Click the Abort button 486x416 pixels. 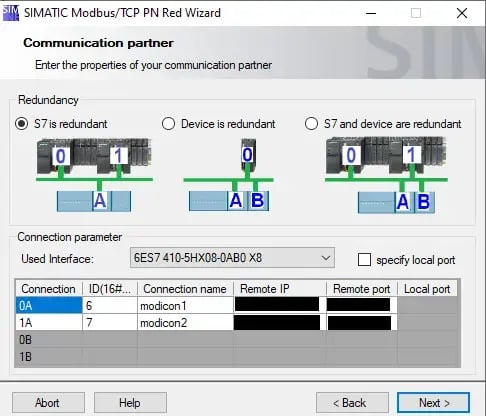(48, 403)
